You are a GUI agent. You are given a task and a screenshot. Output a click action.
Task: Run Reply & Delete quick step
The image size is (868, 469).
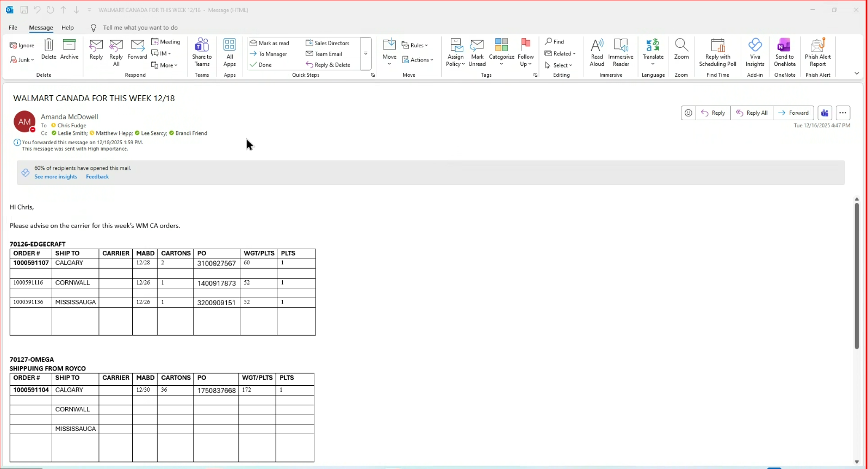pos(328,65)
